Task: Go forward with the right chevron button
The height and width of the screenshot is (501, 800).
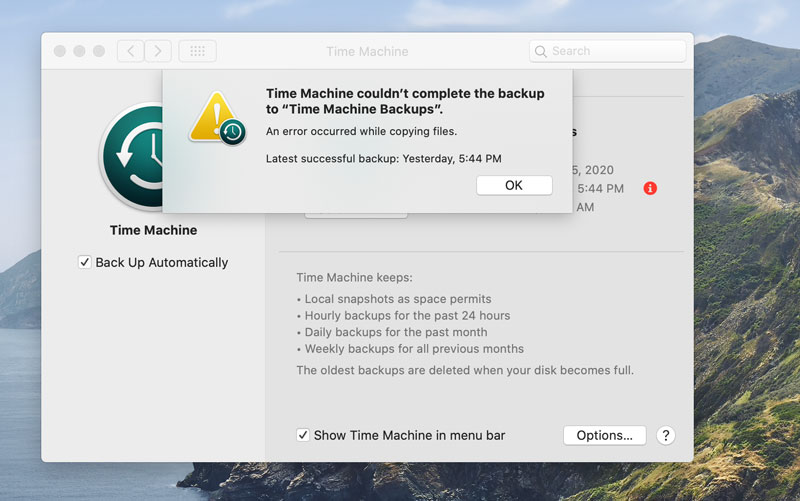Action: tap(158, 51)
